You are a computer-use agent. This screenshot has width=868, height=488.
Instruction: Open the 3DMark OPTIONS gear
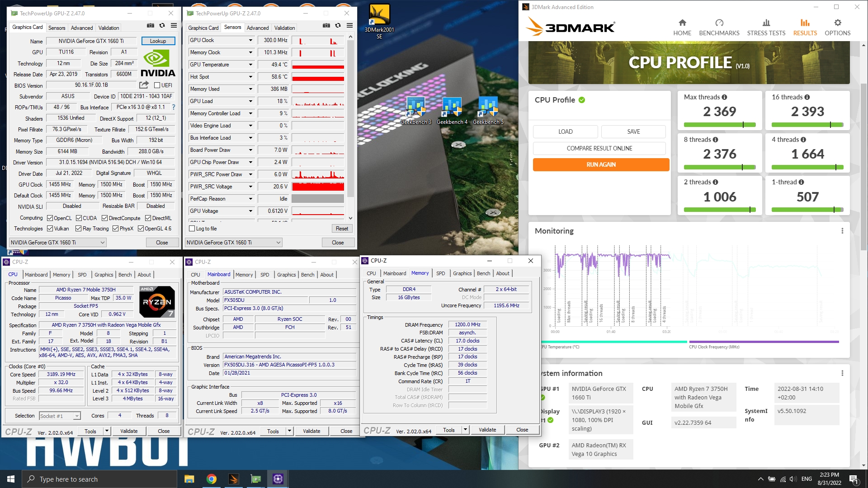837,23
